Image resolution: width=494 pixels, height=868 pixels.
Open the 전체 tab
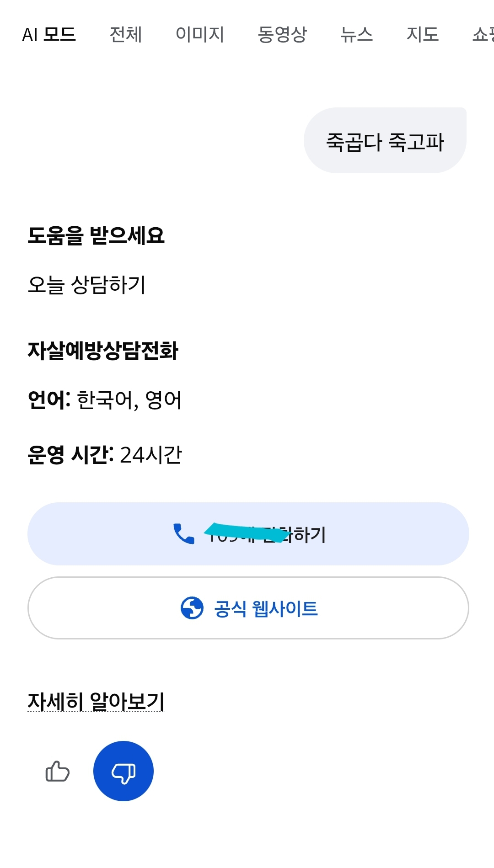126,34
